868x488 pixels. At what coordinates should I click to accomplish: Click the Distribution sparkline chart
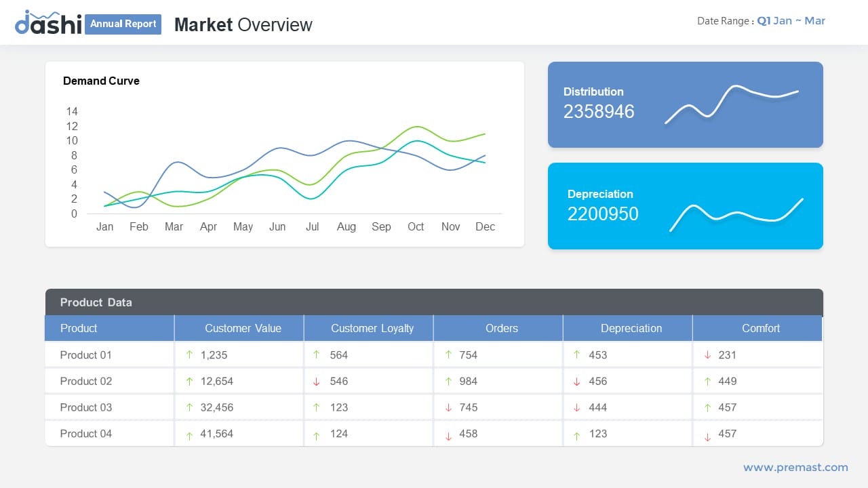[732, 104]
